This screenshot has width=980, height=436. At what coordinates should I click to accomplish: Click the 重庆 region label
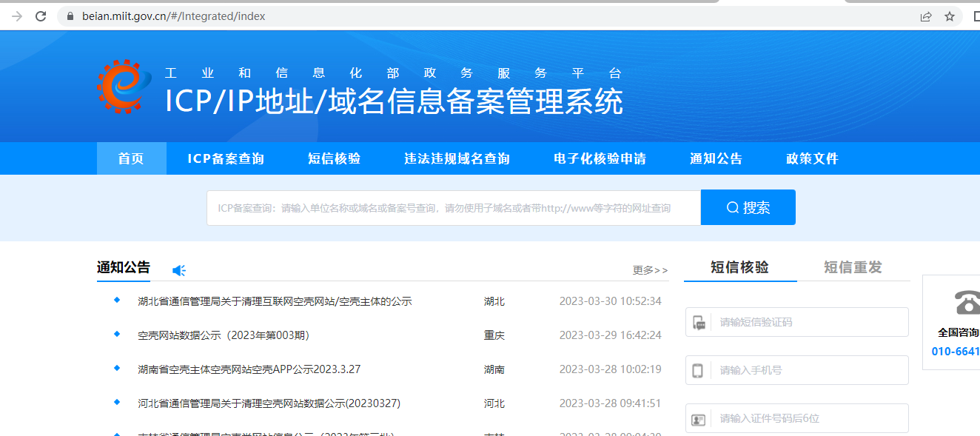tap(494, 335)
